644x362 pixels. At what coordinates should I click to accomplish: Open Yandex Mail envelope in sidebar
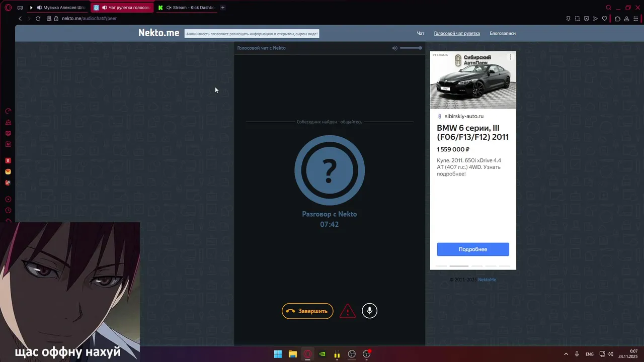point(8,172)
